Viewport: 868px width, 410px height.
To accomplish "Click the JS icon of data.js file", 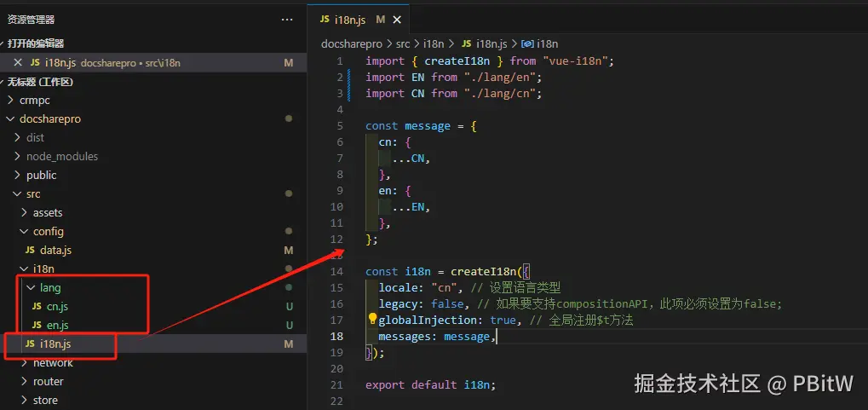I will pyautogui.click(x=30, y=250).
